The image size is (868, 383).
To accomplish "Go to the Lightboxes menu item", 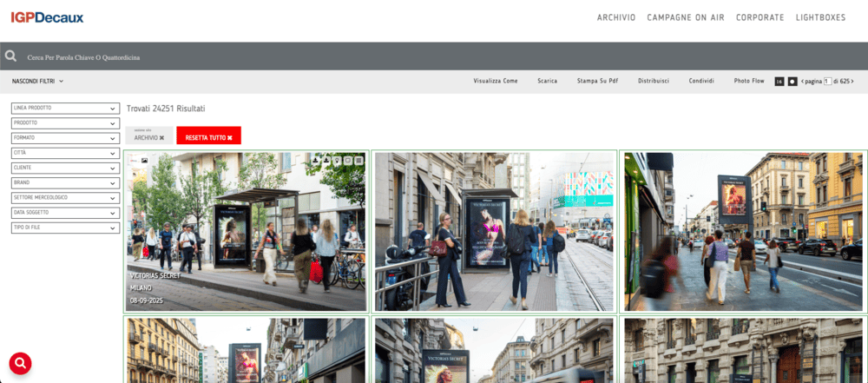I will (x=820, y=17).
